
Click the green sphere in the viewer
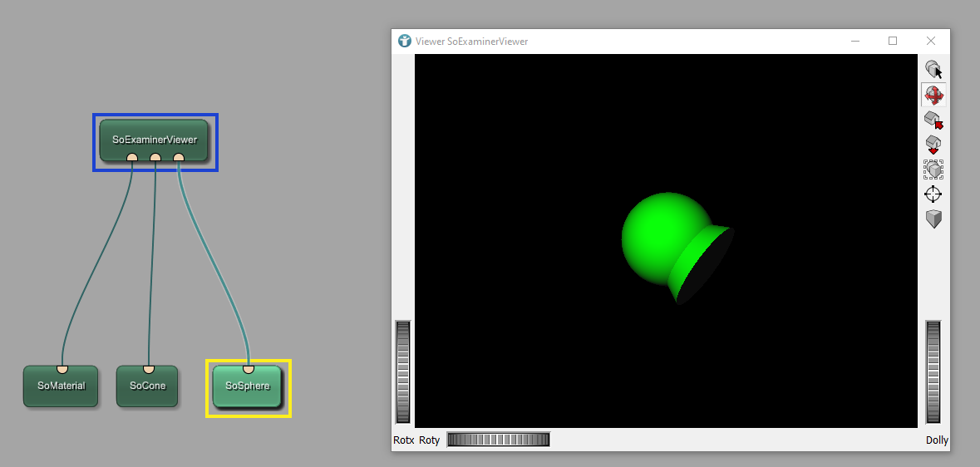(x=657, y=233)
